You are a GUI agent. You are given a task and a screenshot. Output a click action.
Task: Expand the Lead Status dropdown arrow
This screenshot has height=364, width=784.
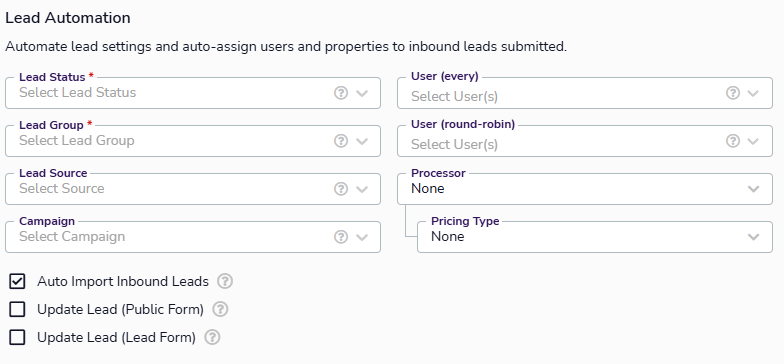click(x=362, y=93)
